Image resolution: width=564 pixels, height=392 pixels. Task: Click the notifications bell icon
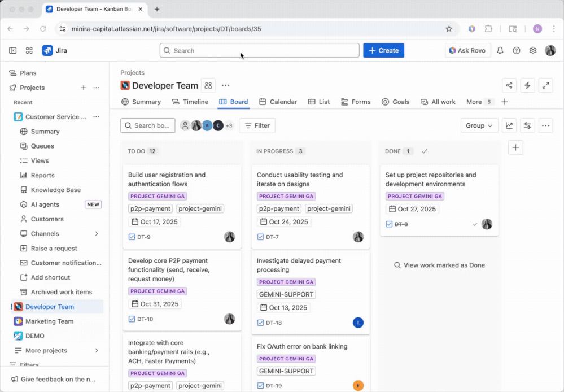[500, 50]
